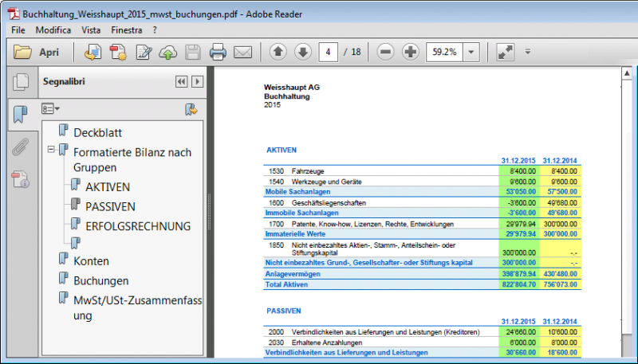Image resolution: width=638 pixels, height=364 pixels.
Task: Click the new bookmark icon
Action: (191, 109)
